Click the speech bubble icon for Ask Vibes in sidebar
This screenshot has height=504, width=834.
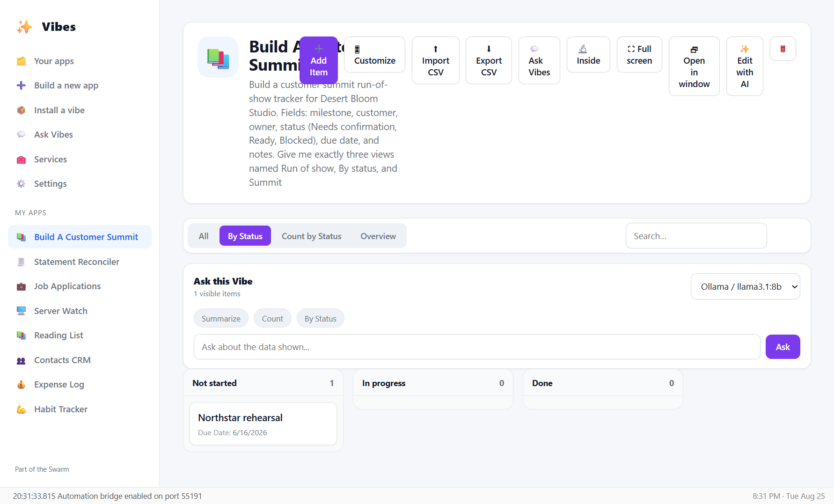pos(21,135)
